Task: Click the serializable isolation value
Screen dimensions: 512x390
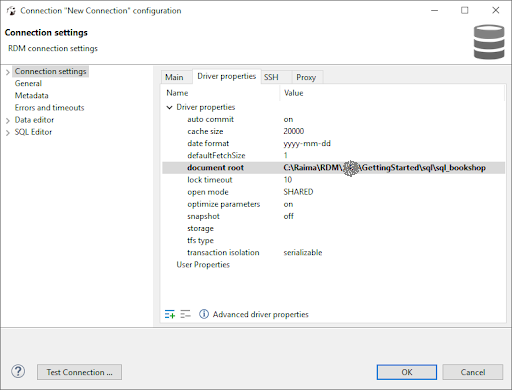Action: 303,253
